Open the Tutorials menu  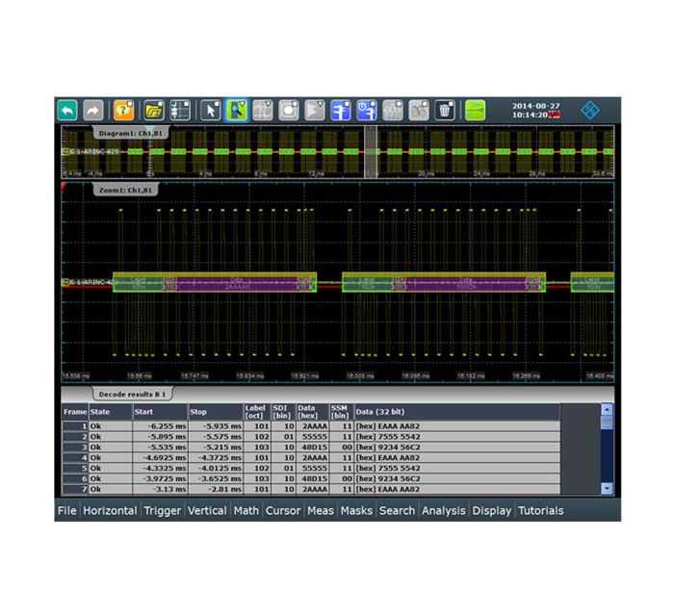point(541,511)
